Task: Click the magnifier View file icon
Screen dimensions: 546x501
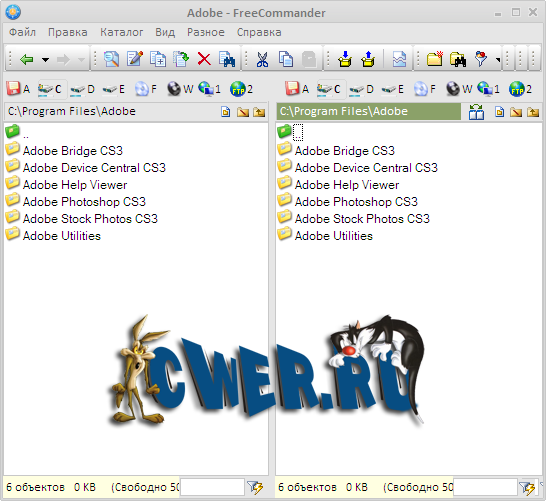Action: [x=111, y=59]
